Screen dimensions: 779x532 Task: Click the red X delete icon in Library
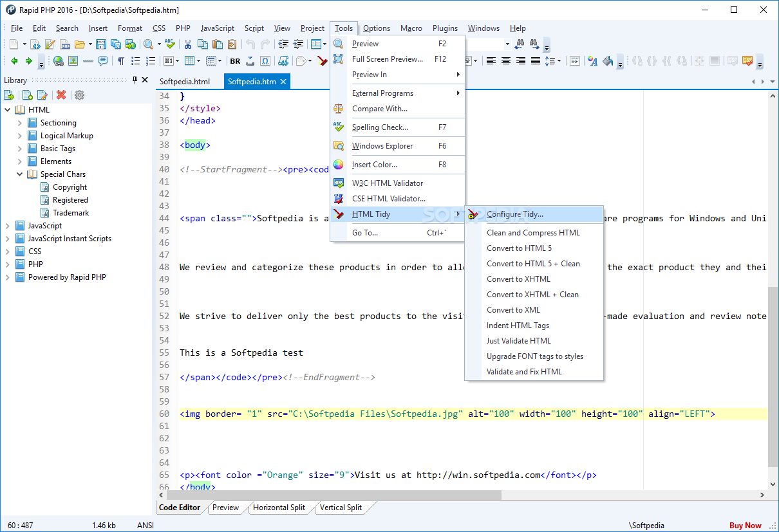point(61,95)
